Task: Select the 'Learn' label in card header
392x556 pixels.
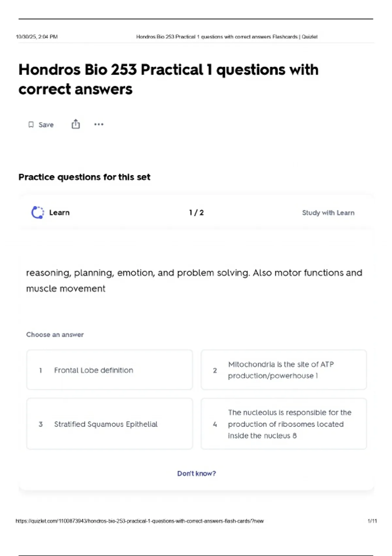Action: pyautogui.click(x=59, y=213)
